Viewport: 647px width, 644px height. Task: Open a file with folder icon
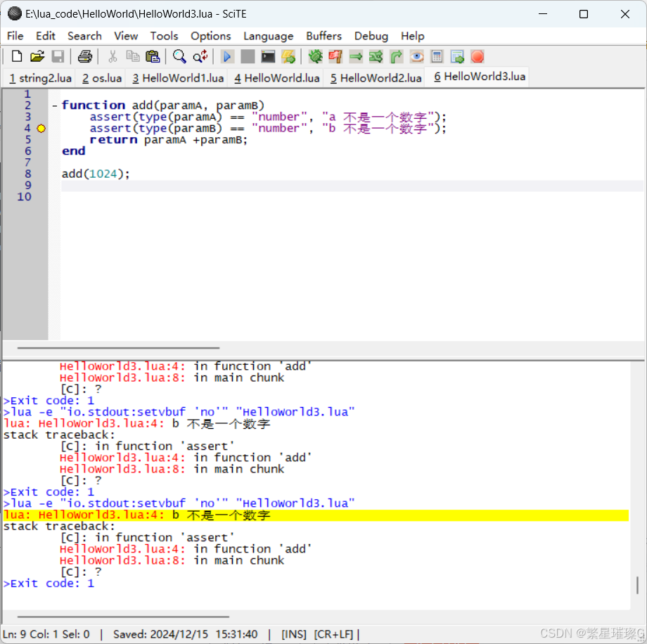pyautogui.click(x=37, y=56)
